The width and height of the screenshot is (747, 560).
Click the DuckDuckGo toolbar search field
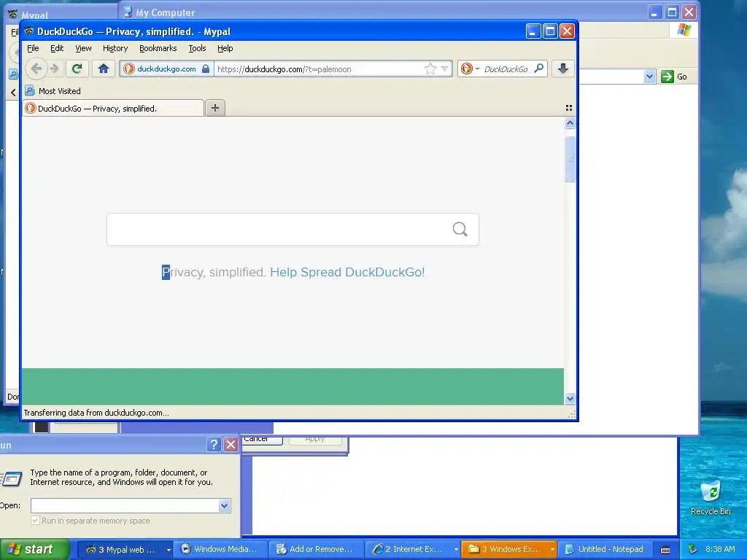tap(506, 69)
